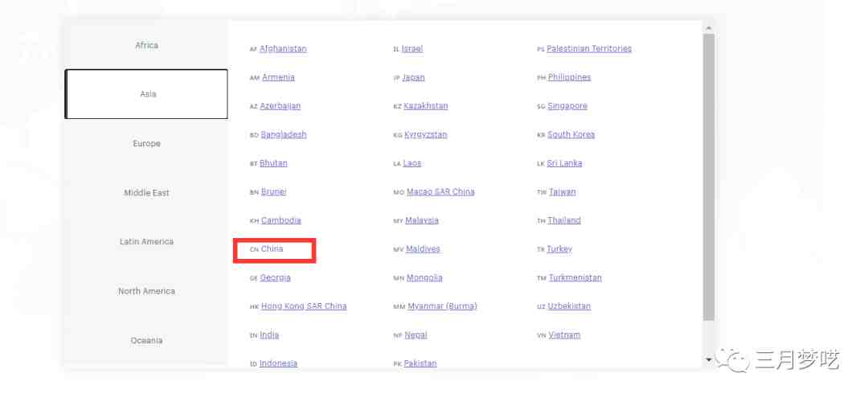Choose Taiwan from the list
This screenshot has height=398, width=868.
click(x=563, y=192)
